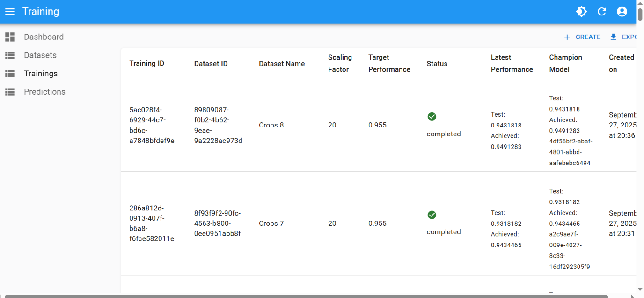Toggle the light/dark theme icon
The height and width of the screenshot is (298, 644).
(x=581, y=12)
